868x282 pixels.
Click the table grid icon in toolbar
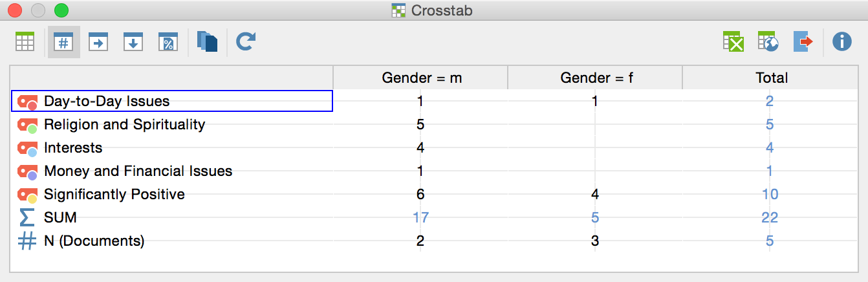(25, 43)
